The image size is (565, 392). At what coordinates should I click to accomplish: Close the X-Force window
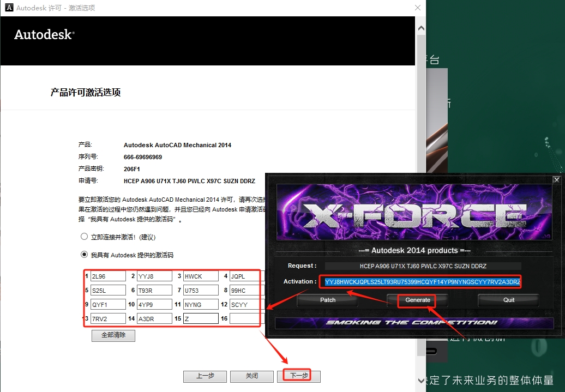point(556,180)
